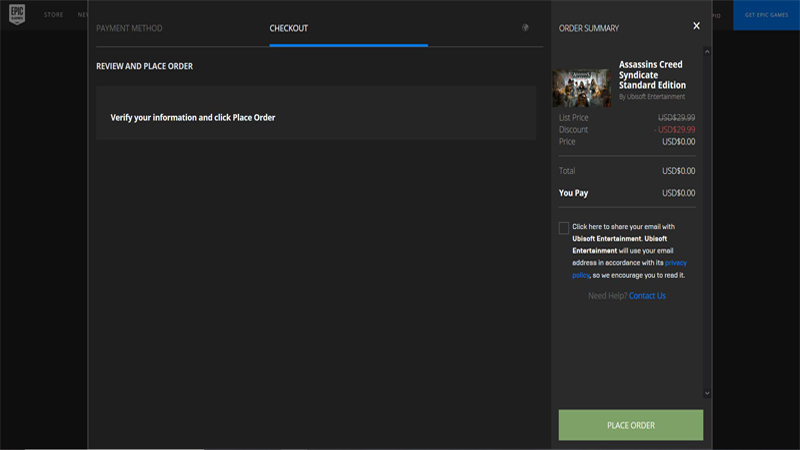Viewport: 800px width, 450px height.
Task: Click the Epic Games logo
Action: coord(19,15)
